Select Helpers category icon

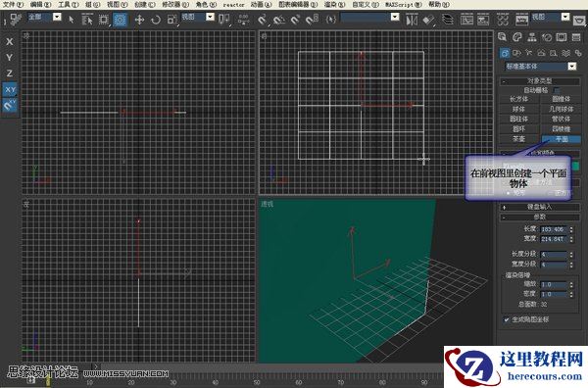553,53
